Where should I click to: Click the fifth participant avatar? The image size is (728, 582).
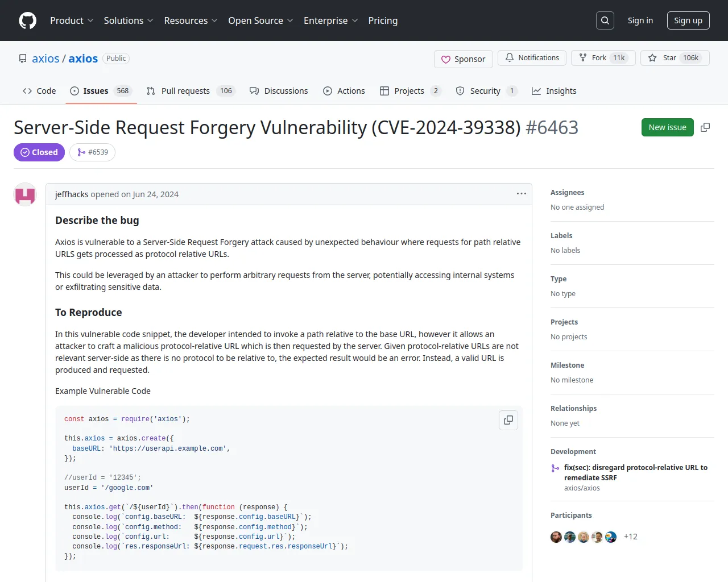point(611,537)
